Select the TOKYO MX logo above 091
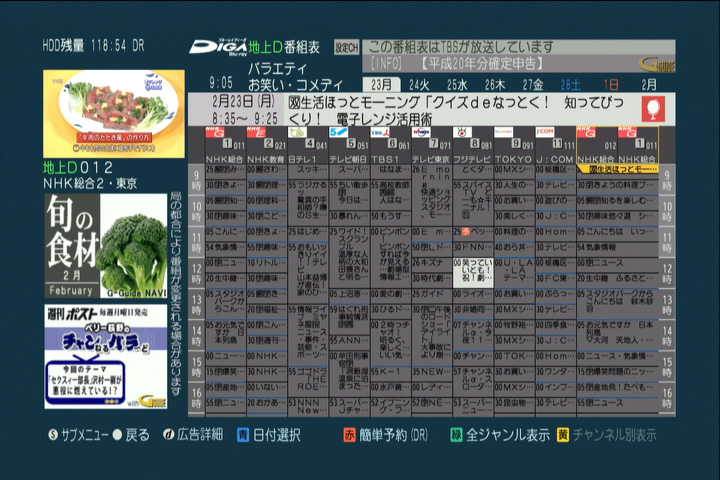This screenshot has height=480, width=720. pos(504,132)
